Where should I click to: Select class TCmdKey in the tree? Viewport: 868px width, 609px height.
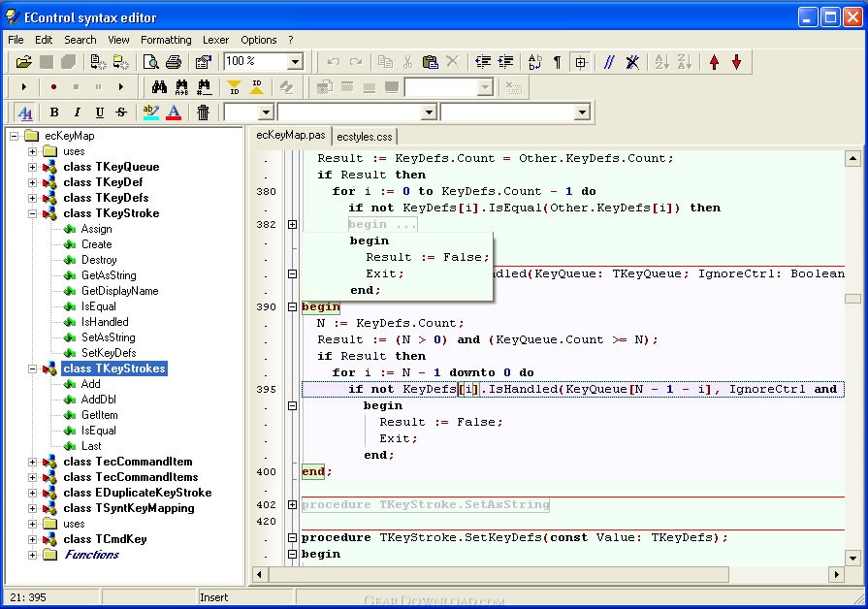click(105, 538)
